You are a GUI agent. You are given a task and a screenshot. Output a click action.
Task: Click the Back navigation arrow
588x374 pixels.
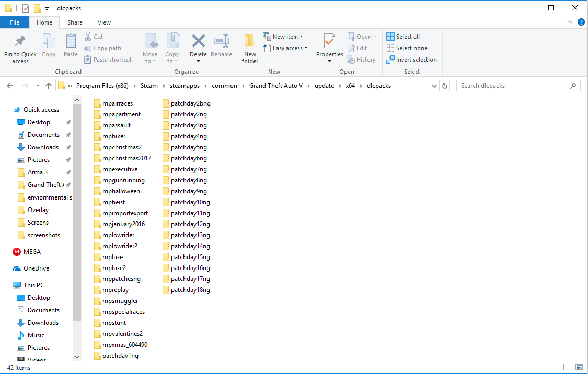click(10, 86)
